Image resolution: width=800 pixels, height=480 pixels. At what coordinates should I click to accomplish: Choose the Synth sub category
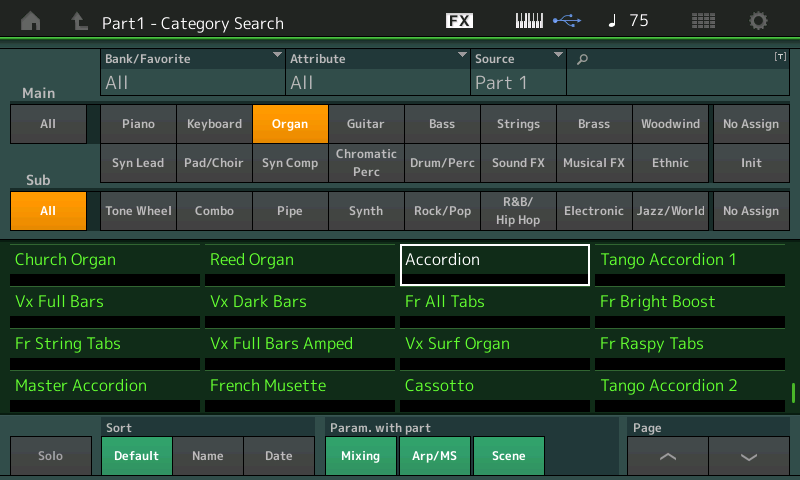coord(366,211)
